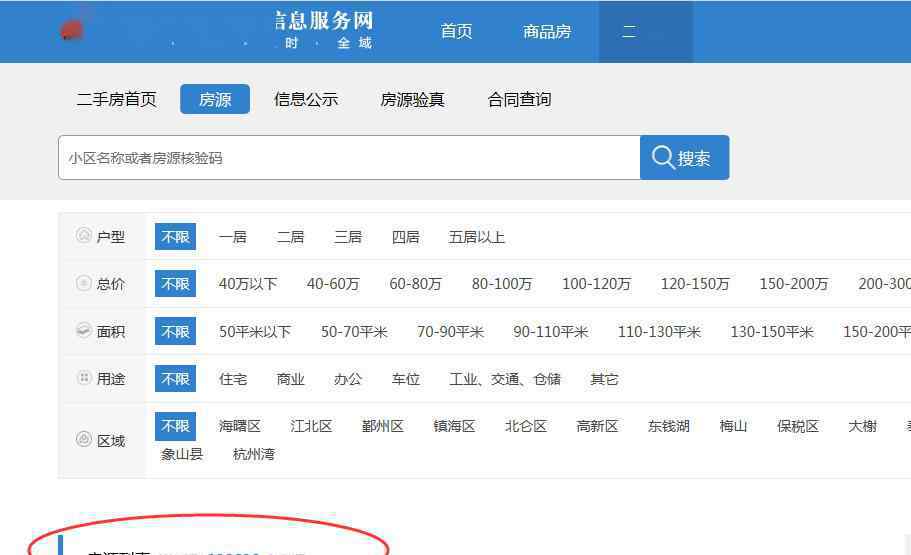The width and height of the screenshot is (911, 555).
Task: Filter usage by 其它
Action: [604, 379]
